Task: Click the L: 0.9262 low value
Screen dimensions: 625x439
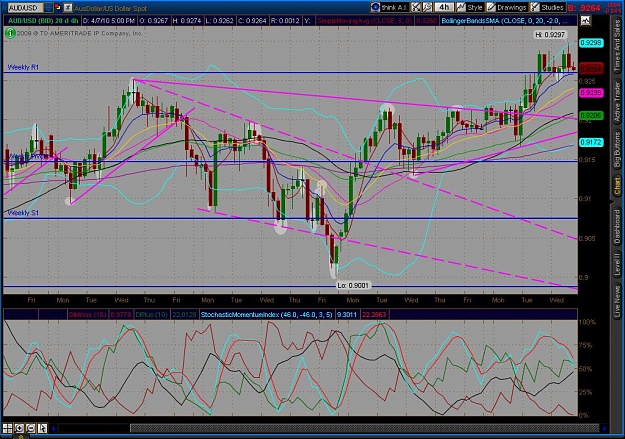Action: point(219,20)
